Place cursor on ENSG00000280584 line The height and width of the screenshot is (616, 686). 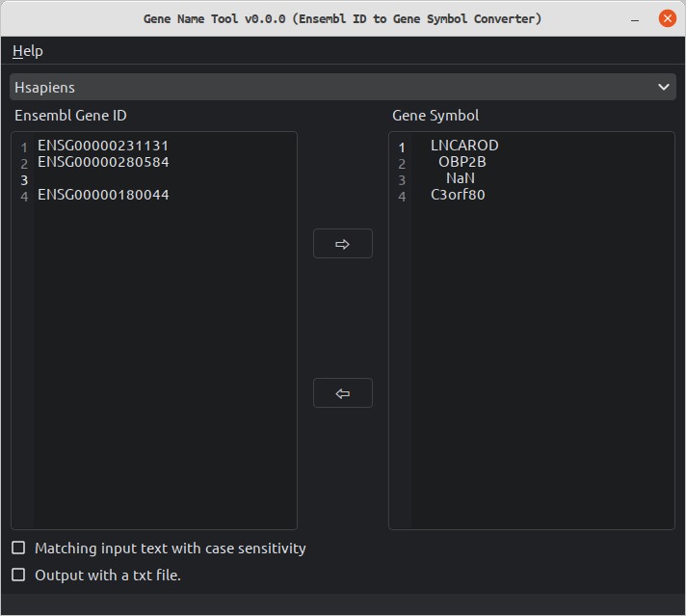(103, 162)
